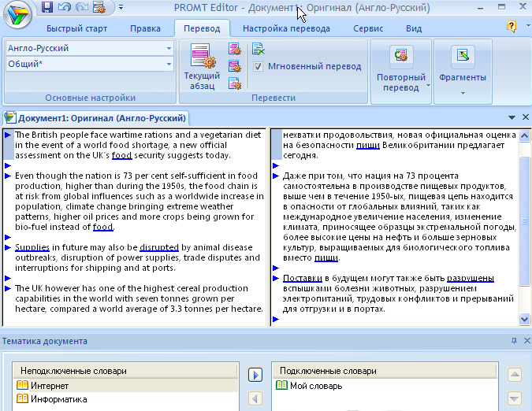Screen dimensions: 532x411
Task: Open document tab list dropdown arrow
Action: (512, 117)
